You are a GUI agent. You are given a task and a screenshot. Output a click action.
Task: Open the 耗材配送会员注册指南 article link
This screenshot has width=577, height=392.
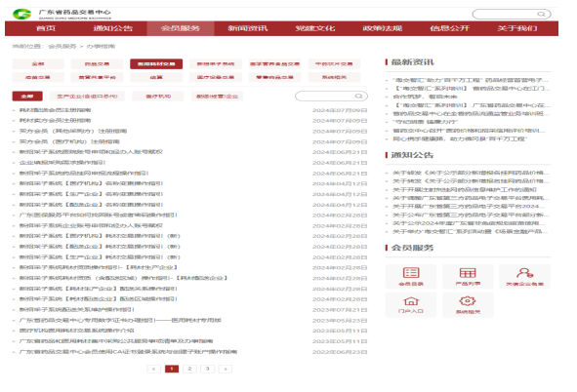(x=56, y=110)
